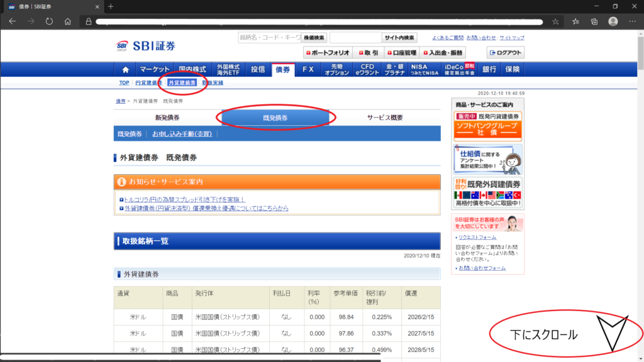The image size is (644, 362).
Task: Click the home icon in navigation bar
Action: click(x=125, y=70)
